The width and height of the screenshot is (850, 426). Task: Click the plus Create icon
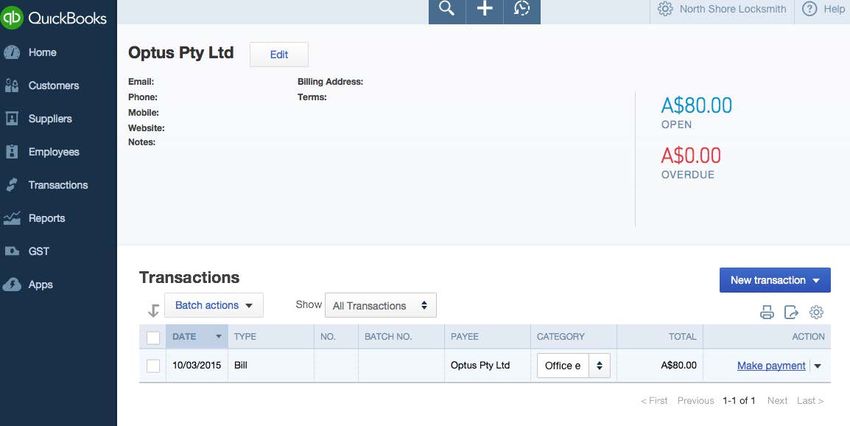(485, 9)
